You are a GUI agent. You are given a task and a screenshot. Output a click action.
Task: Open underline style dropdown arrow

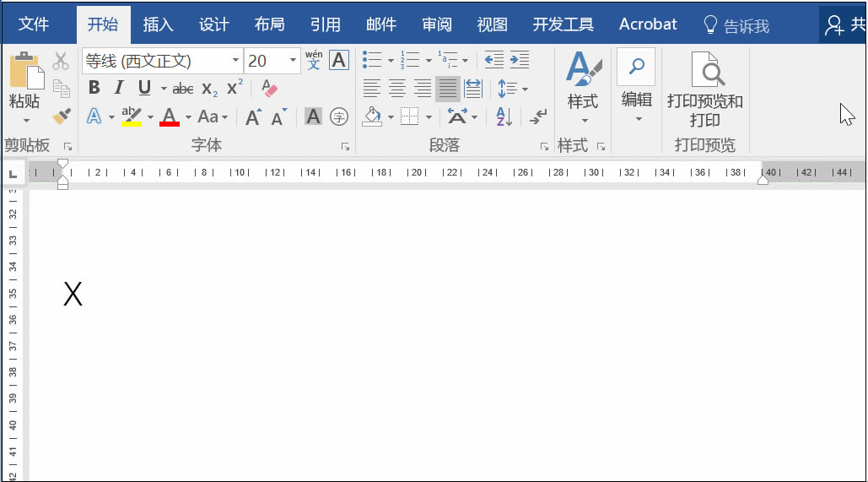coord(164,88)
